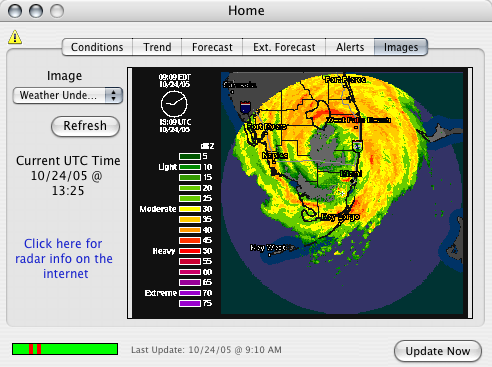Click the Update Now button
Screen dimensions: 492x367
(x=438, y=351)
